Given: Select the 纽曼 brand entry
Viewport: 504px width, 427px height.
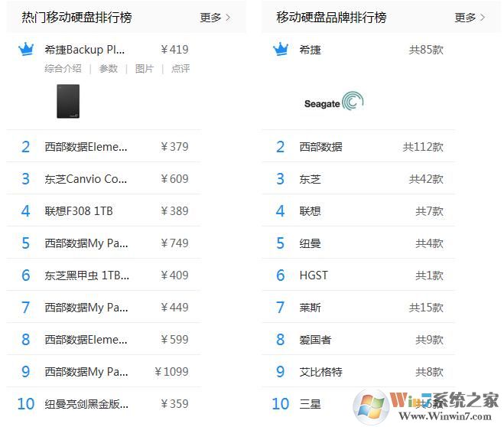Looking at the screenshot, I should 311,243.
